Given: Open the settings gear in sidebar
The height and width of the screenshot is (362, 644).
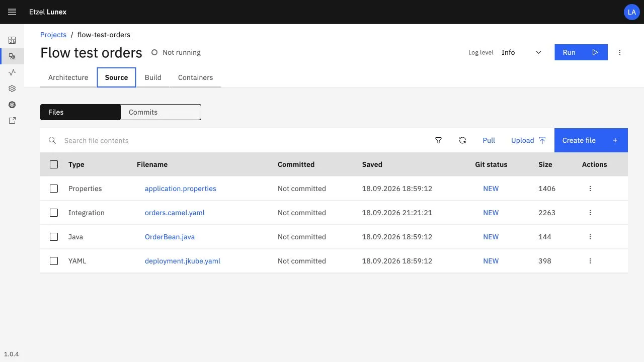Looking at the screenshot, I should pyautogui.click(x=12, y=88).
